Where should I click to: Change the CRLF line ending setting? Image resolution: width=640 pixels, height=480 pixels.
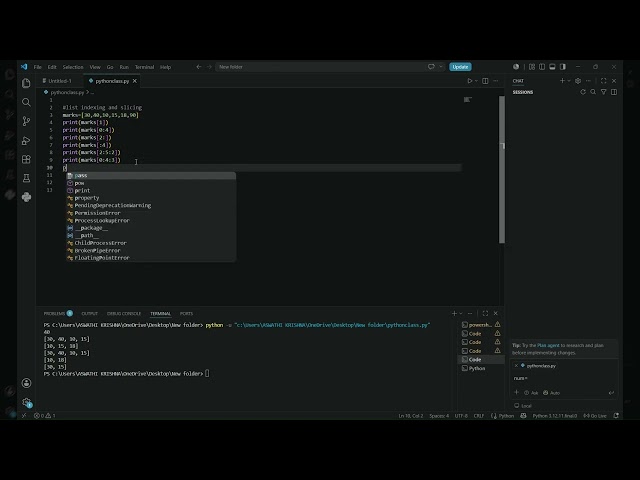[479, 416]
